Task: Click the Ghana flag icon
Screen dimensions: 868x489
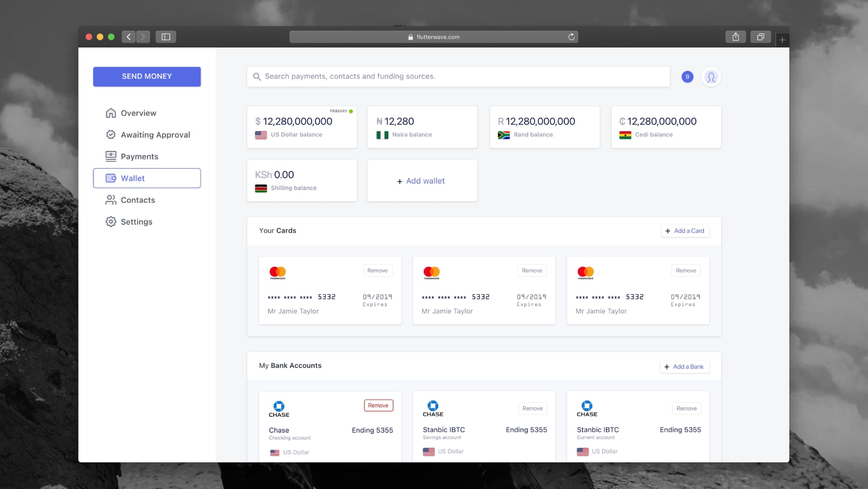Action: (x=625, y=135)
